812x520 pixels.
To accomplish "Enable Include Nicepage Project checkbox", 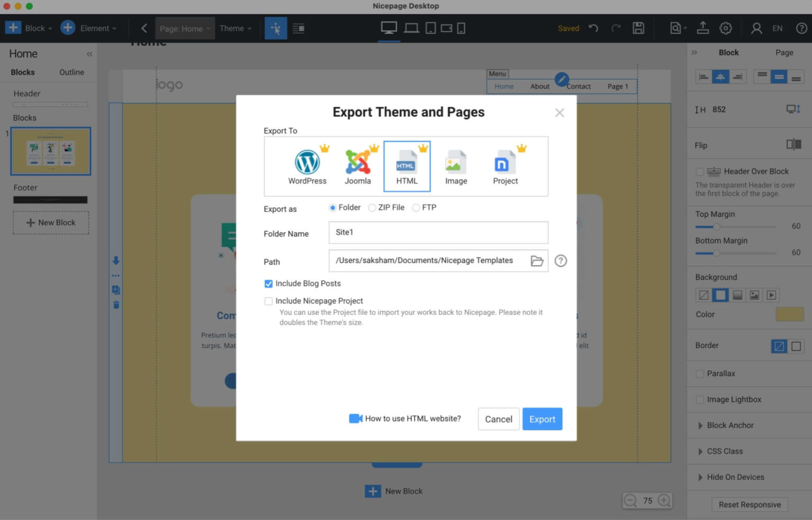I will (x=269, y=301).
